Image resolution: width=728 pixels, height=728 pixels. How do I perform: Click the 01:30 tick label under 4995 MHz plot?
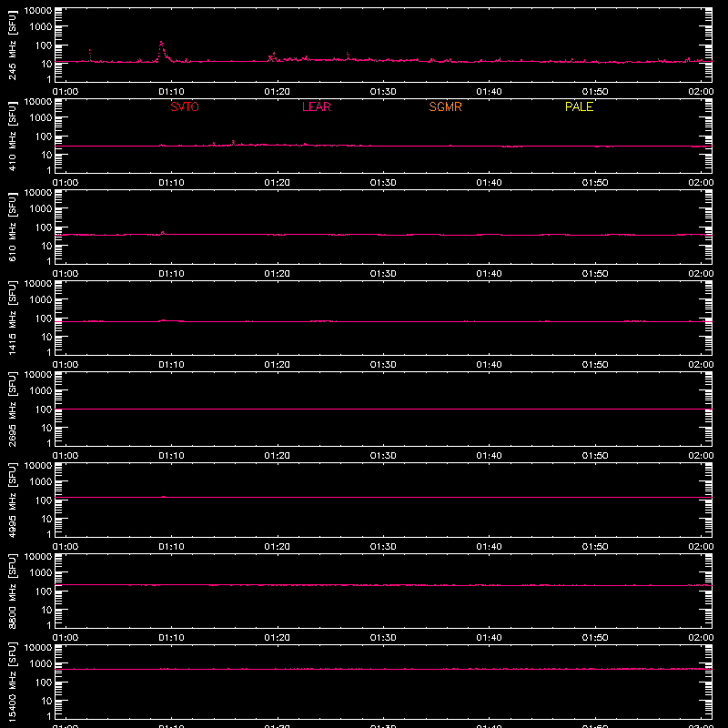click(x=383, y=547)
